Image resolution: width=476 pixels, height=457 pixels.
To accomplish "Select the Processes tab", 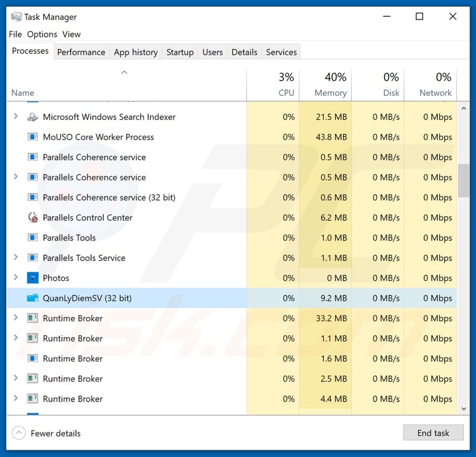I will pos(30,51).
